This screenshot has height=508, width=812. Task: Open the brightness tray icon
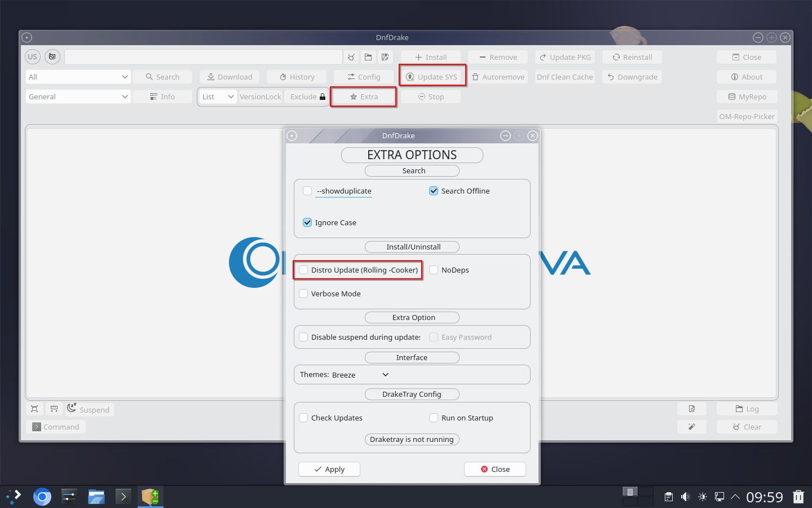(703, 497)
